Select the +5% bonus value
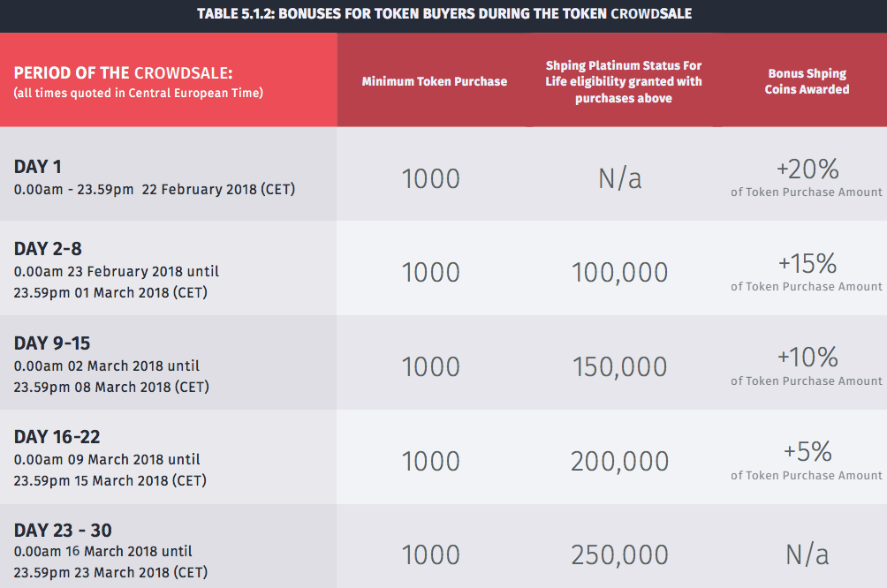Viewport: 887px width, 588px height. [807, 452]
